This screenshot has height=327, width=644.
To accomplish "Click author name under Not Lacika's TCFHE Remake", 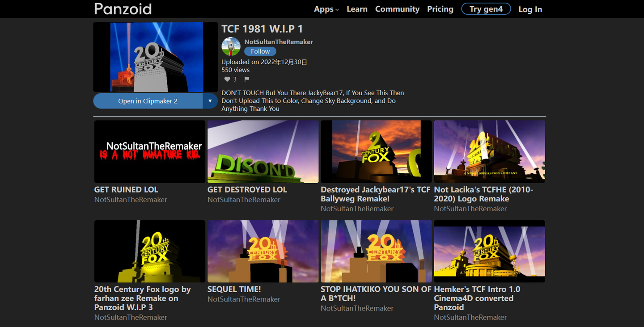I will click(470, 209).
